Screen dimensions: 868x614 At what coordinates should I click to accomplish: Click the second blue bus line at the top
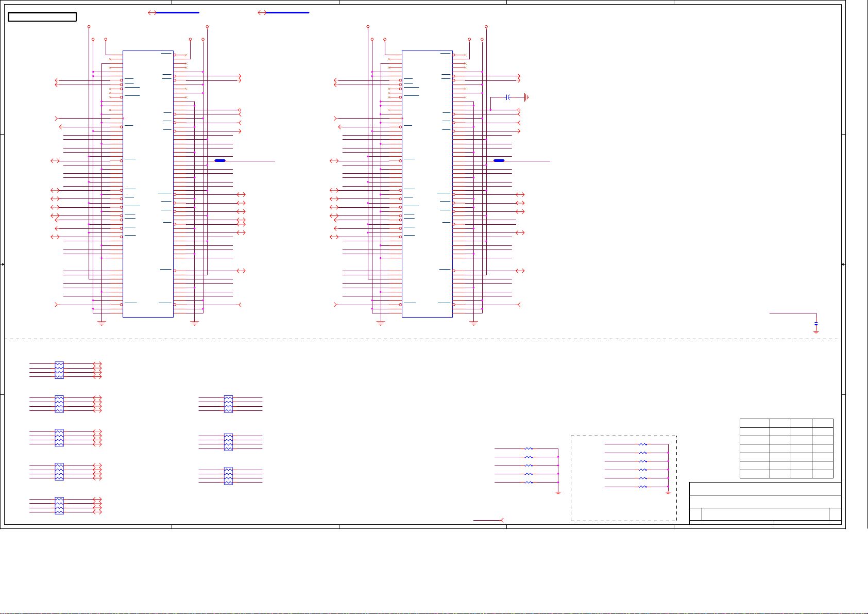(287, 12)
